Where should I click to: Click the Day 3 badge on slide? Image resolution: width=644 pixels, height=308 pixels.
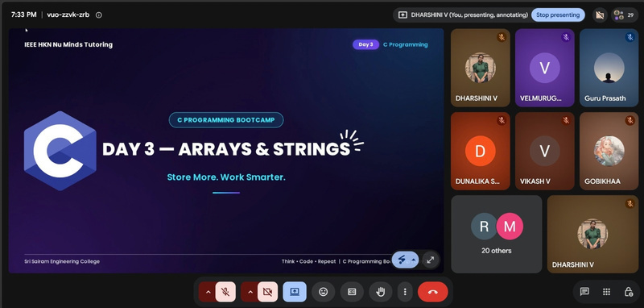click(365, 44)
